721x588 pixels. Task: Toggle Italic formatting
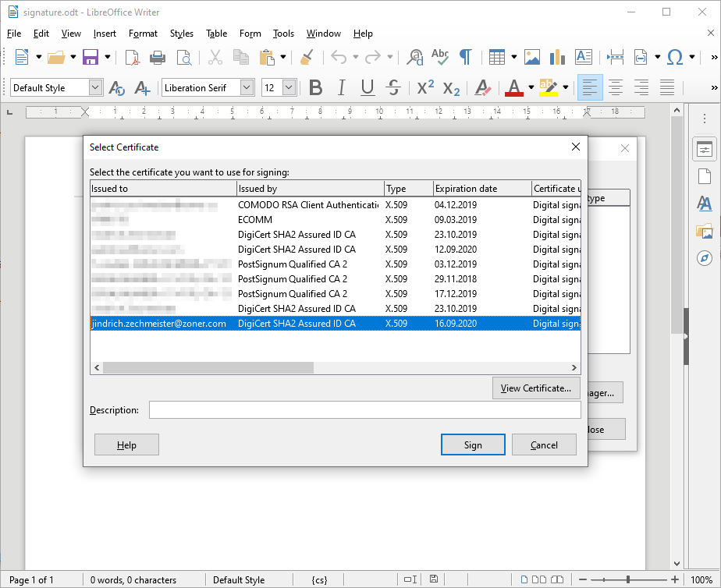pos(341,88)
